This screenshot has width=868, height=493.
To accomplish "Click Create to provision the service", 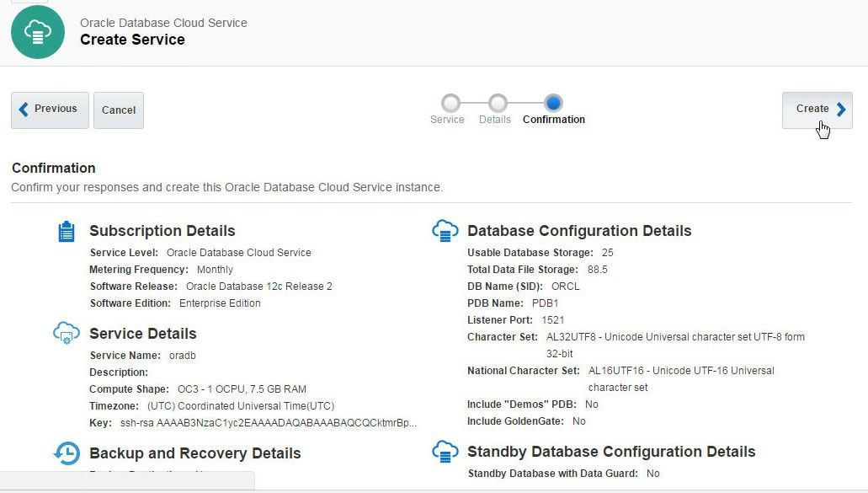I will [x=817, y=110].
